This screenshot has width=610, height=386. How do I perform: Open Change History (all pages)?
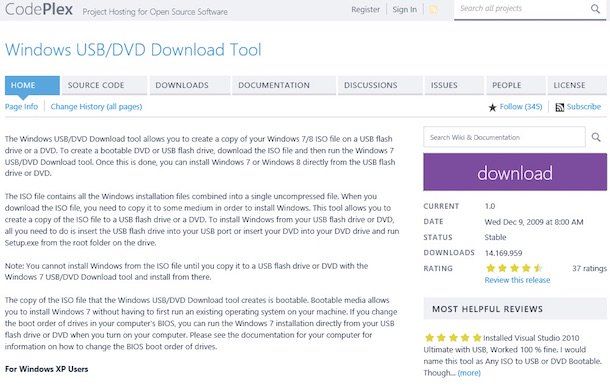pos(96,107)
